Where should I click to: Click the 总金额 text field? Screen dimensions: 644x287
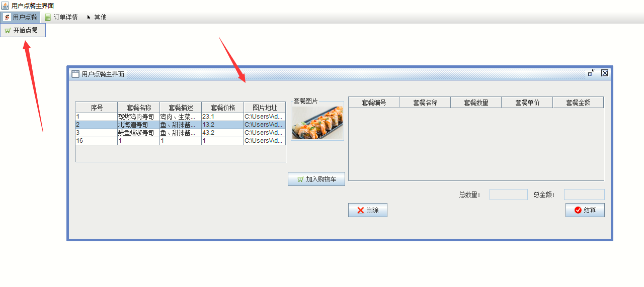(584, 195)
